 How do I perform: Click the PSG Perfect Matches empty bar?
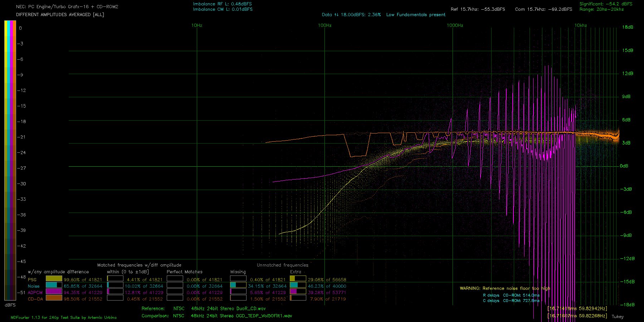tap(175, 278)
